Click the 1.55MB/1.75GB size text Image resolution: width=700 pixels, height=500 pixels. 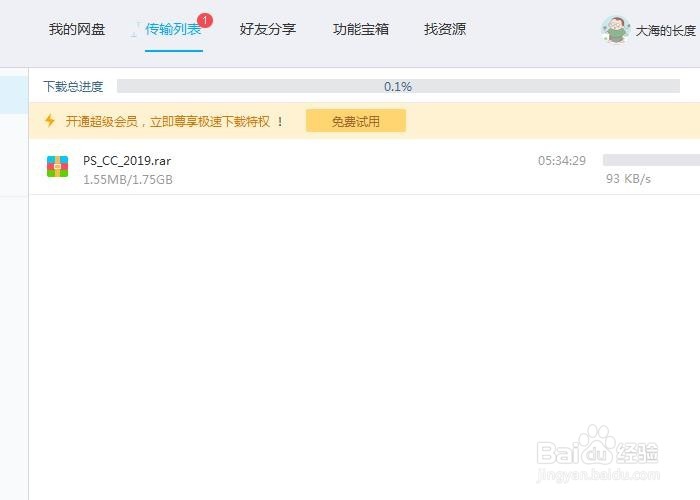128,179
